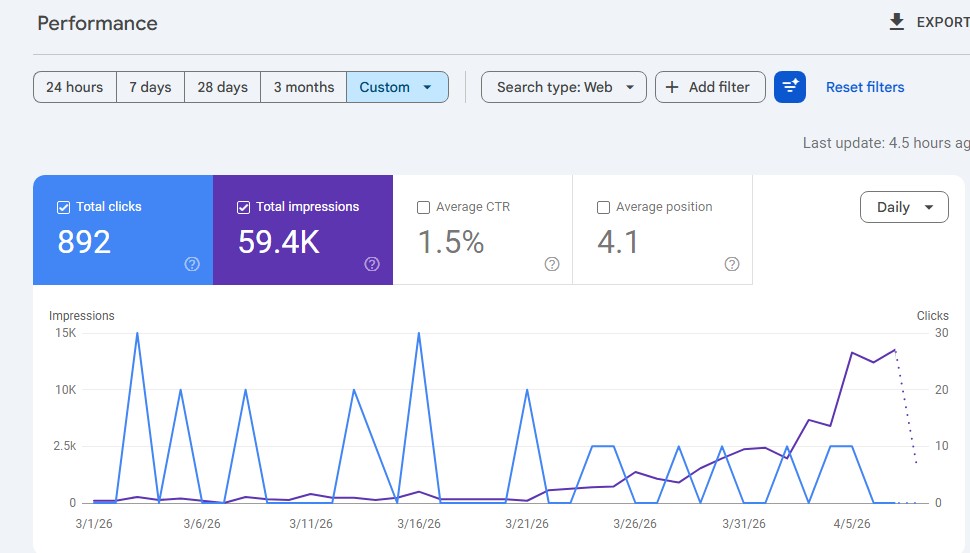Click the Reset filters link
Viewport: 970px width, 553px height.
865,87
